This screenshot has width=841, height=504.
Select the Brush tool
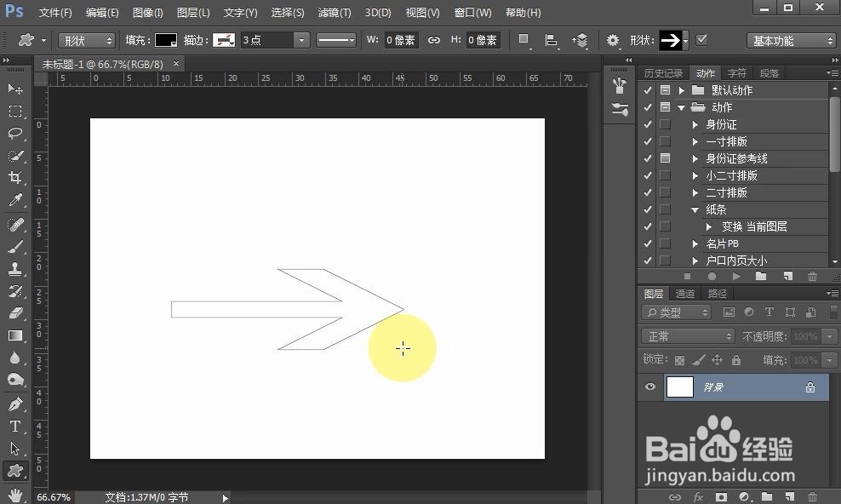pos(15,247)
